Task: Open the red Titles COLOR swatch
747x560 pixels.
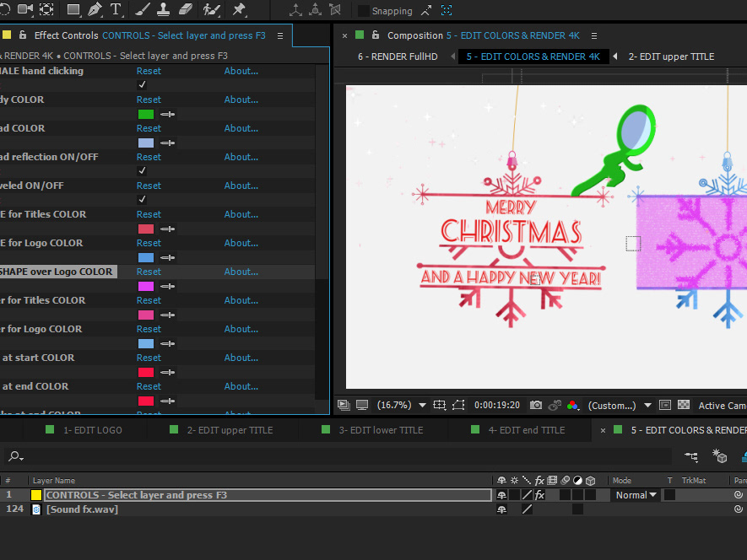Action: (x=146, y=229)
